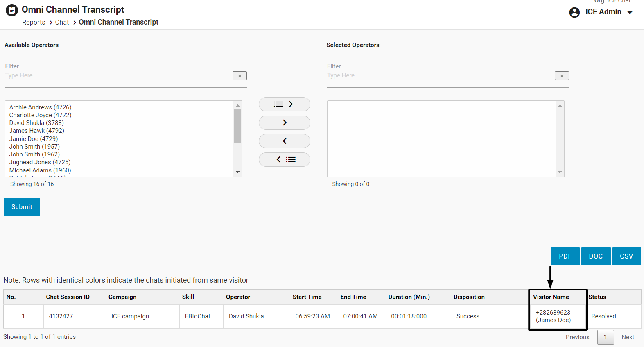The height and width of the screenshot is (347, 644).
Task: Go to Reports breadcrumb
Action: click(x=34, y=23)
